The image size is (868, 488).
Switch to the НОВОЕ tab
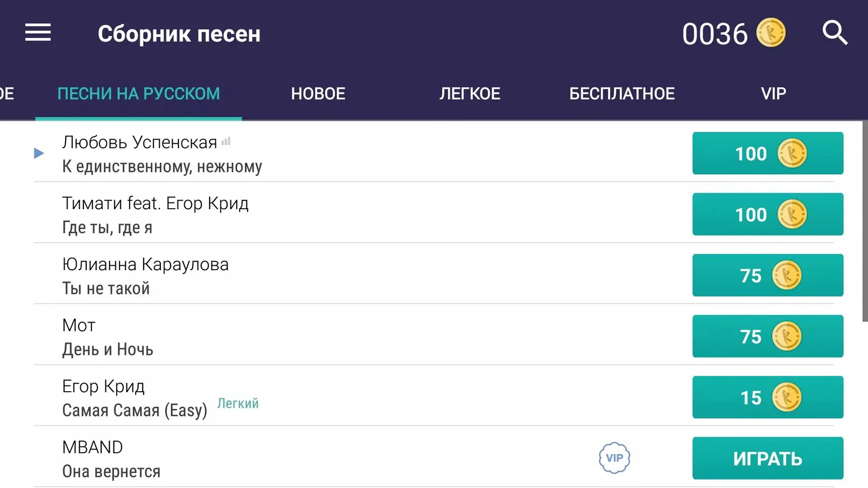[318, 94]
